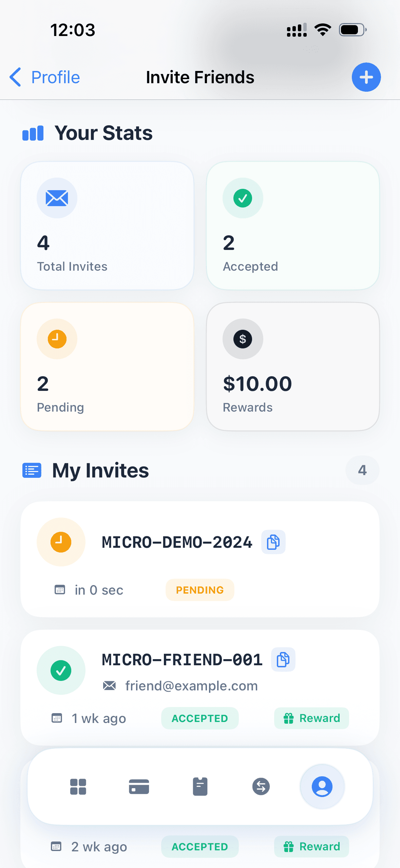Image resolution: width=400 pixels, height=868 pixels.
Task: Open the clipboard list tab
Action: click(x=200, y=786)
